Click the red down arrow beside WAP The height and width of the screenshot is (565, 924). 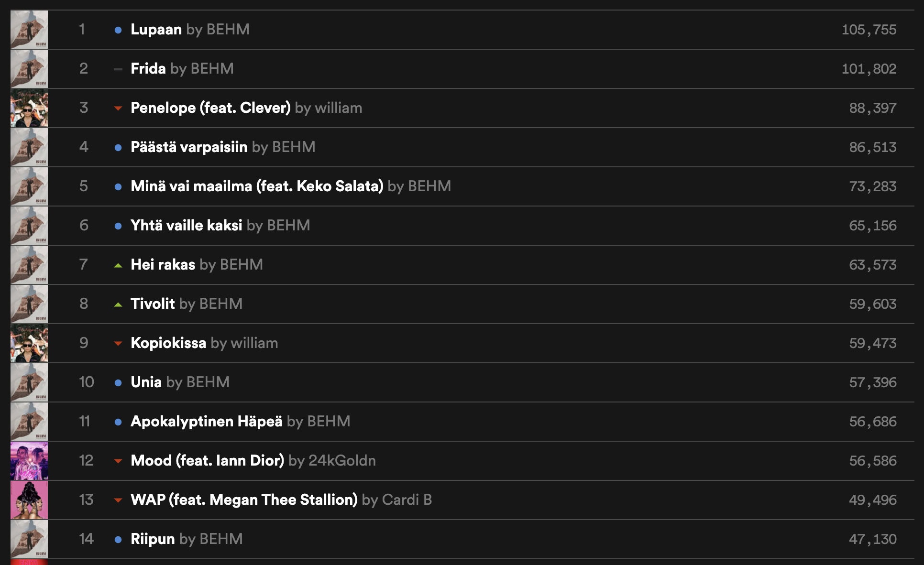point(118,500)
